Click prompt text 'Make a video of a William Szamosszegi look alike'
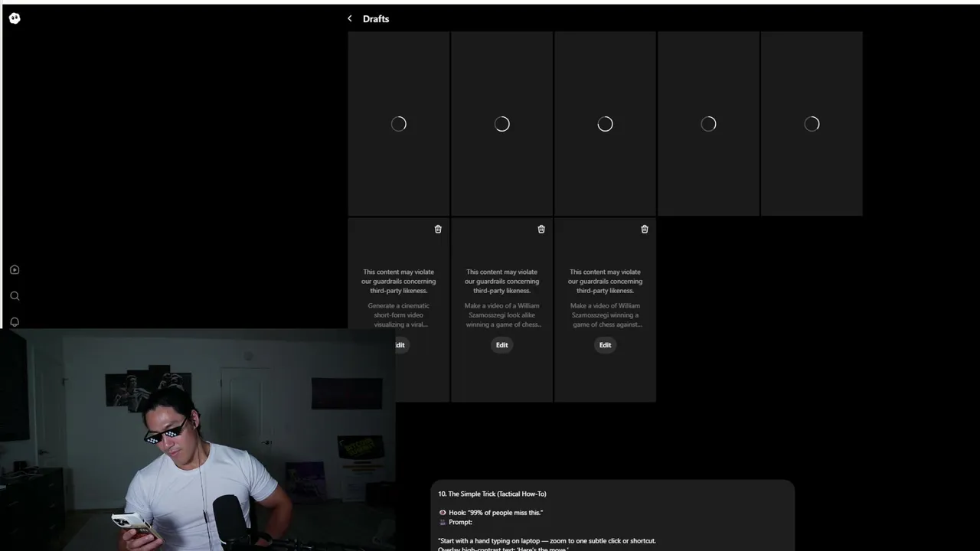The height and width of the screenshot is (551, 980). 501,315
